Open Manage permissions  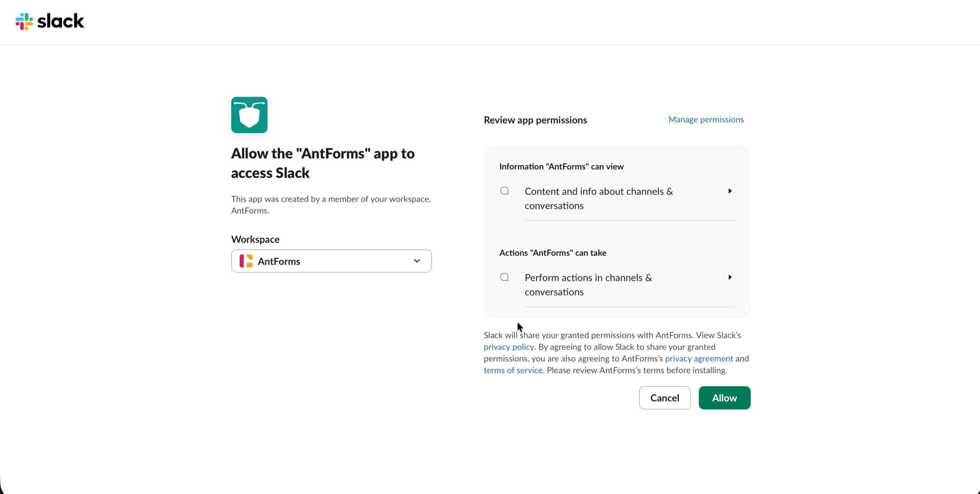tap(706, 119)
